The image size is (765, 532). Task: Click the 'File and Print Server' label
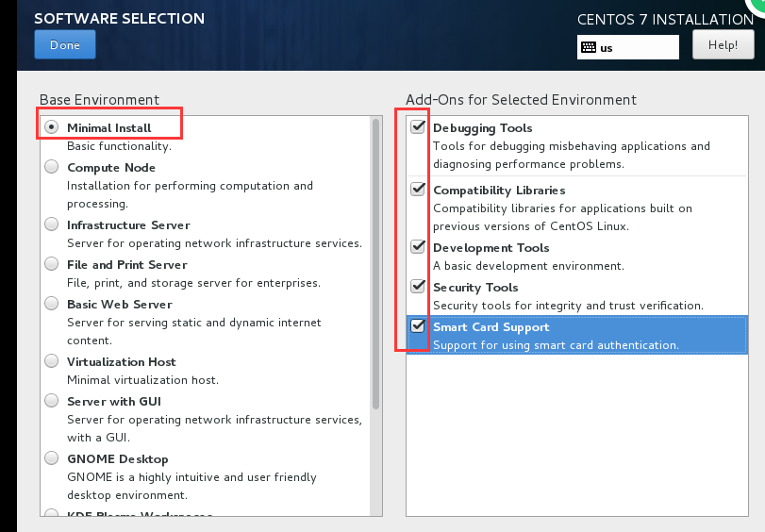pyautogui.click(x=127, y=264)
